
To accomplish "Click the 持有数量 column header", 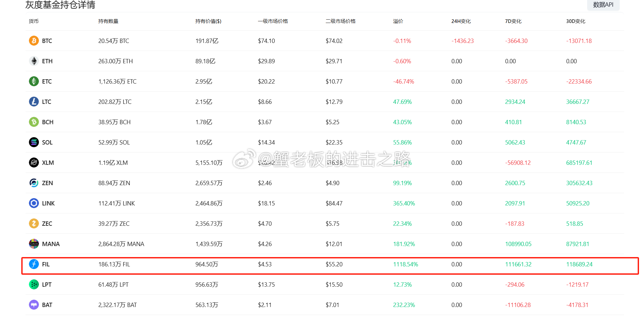I will [108, 21].
